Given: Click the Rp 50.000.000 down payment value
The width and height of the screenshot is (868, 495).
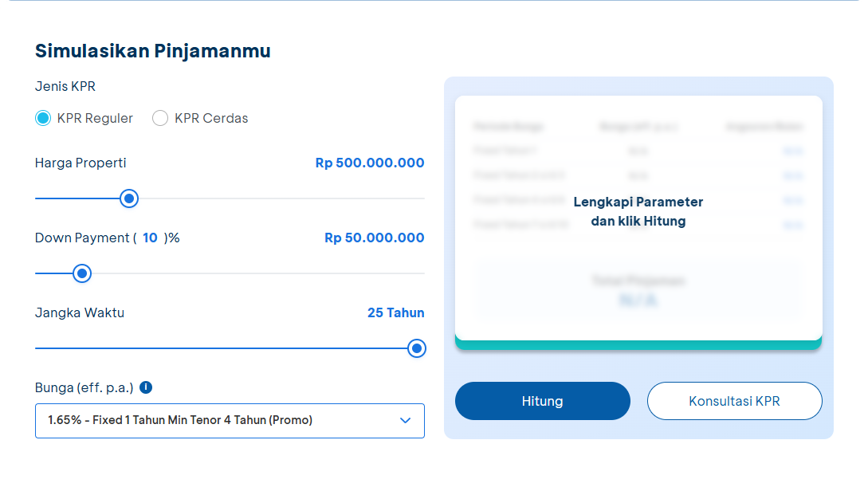Looking at the screenshot, I should point(374,238).
